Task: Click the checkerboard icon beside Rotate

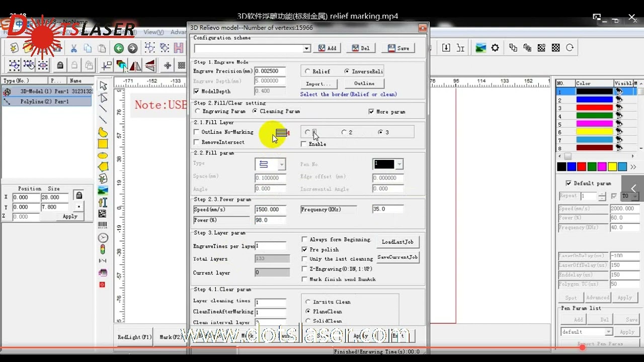Action: (x=555, y=48)
